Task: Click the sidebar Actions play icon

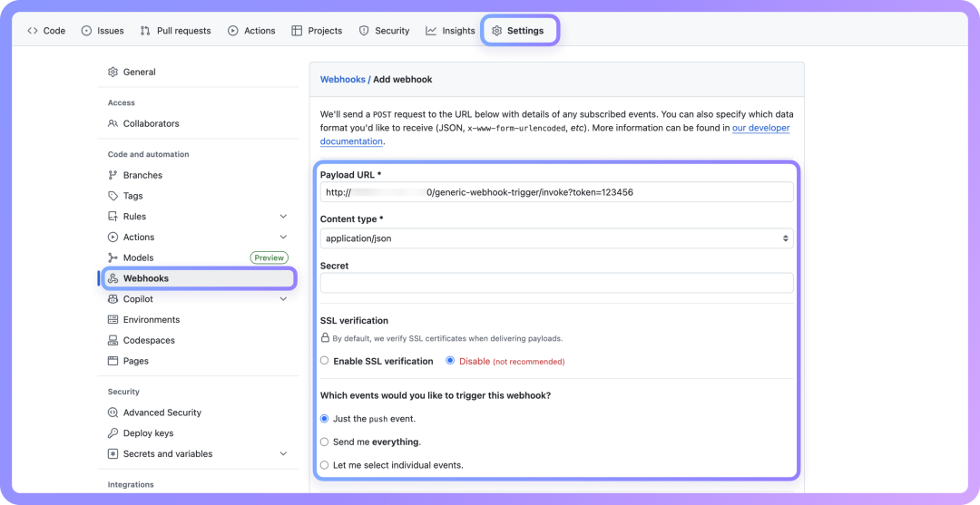Action: point(113,238)
